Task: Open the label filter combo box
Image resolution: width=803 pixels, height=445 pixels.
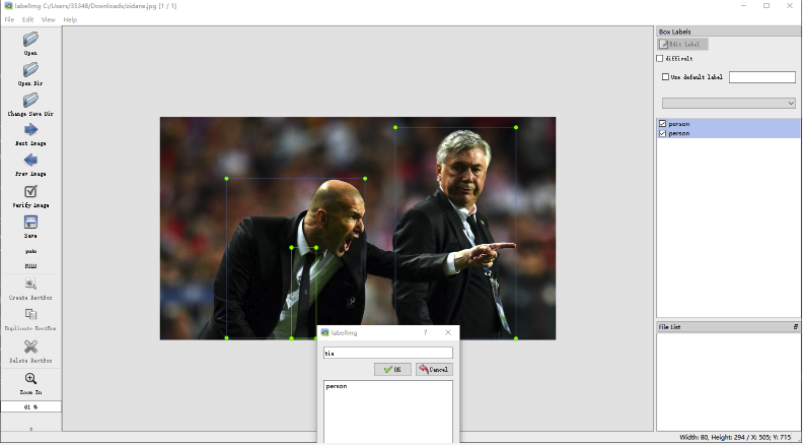Action: pos(728,103)
